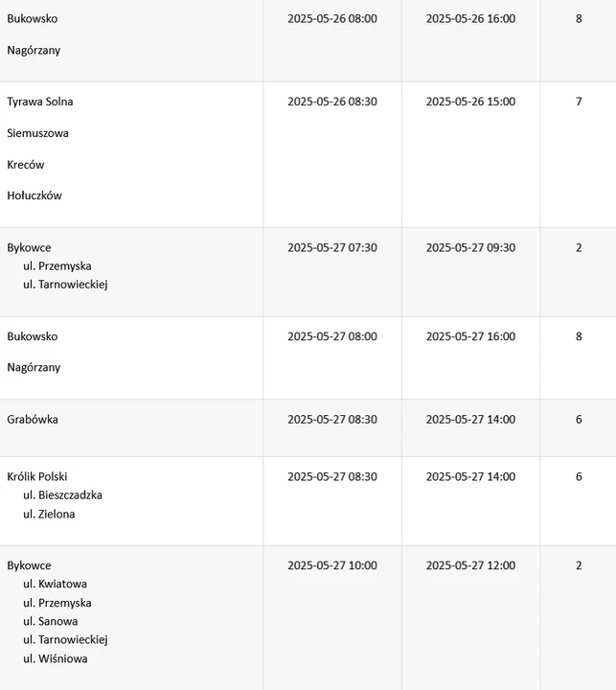Click duration value 7 in Tyrawa Solna row
This screenshot has width=616, height=690.
579,102
